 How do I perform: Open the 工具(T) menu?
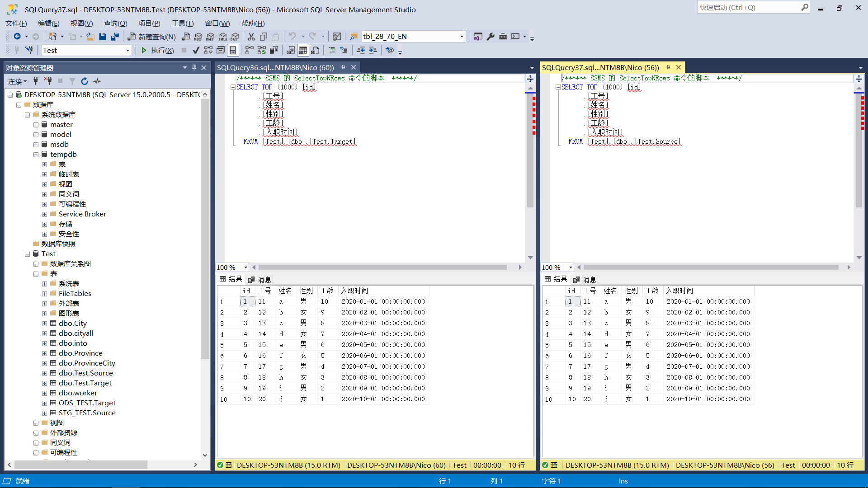tap(182, 23)
